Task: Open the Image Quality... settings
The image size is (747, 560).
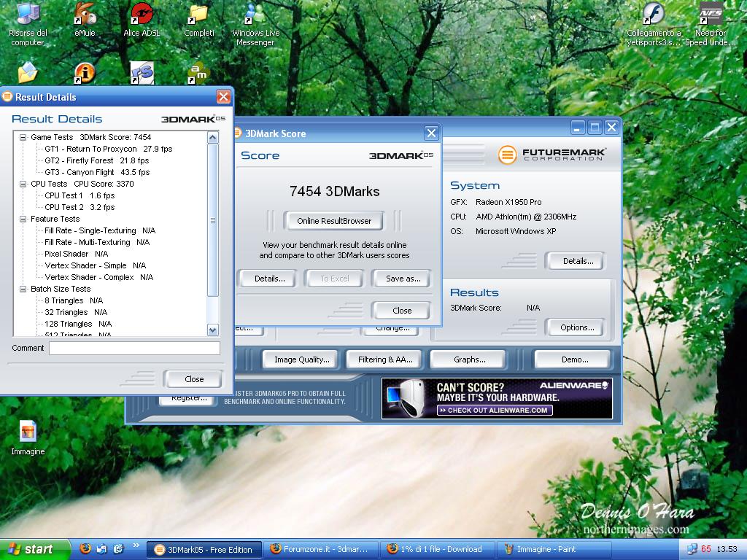Action: (301, 359)
